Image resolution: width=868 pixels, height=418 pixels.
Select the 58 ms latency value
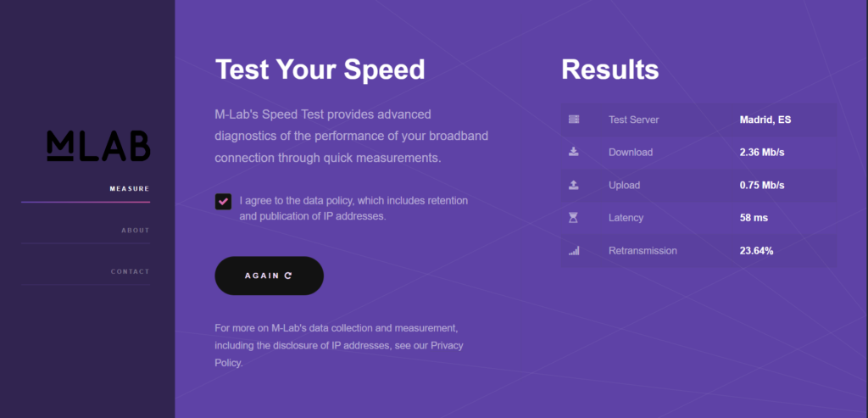point(754,218)
